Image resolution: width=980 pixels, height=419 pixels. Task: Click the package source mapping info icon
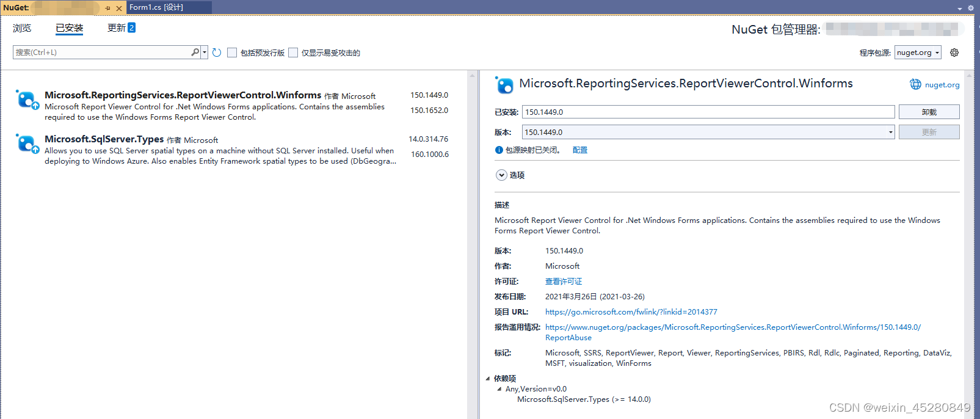[x=499, y=150]
